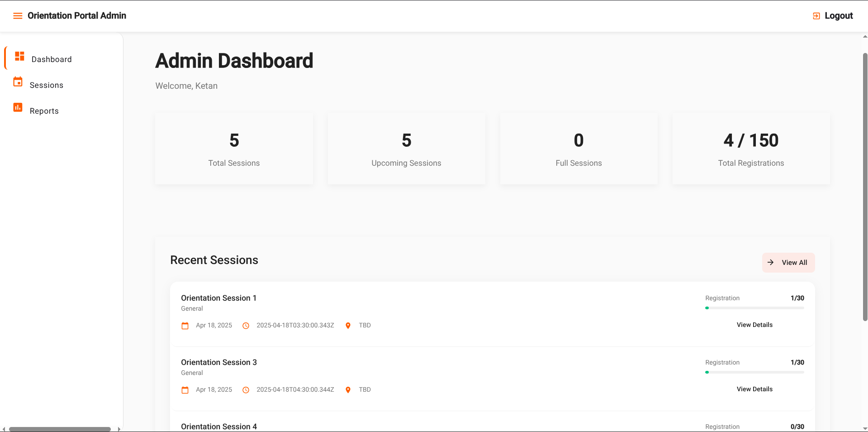Click Session 3's registration progress bar
Viewport: 868px width, 432px height.
(x=754, y=372)
